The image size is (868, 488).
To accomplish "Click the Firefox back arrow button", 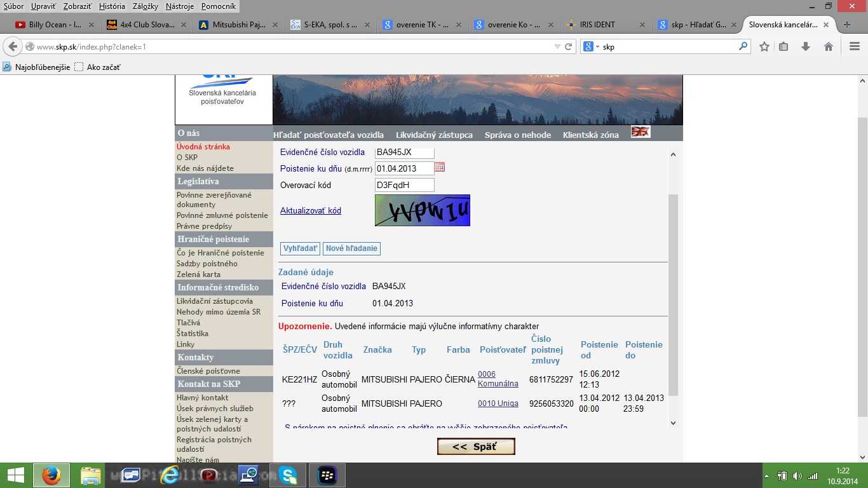I will coord(13,46).
